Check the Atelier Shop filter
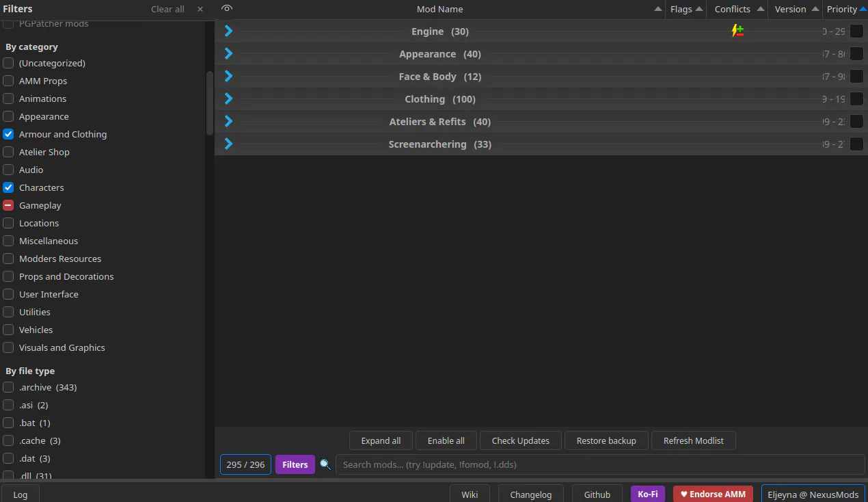Image resolution: width=868 pixels, height=502 pixels. pos(8,152)
